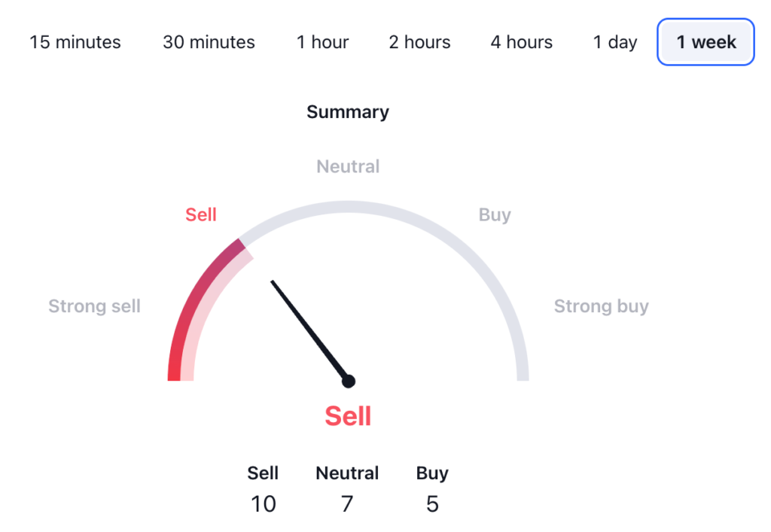Screen dimensions: 771x532
Task: Switch to the 4 hours tab
Action: (x=521, y=42)
